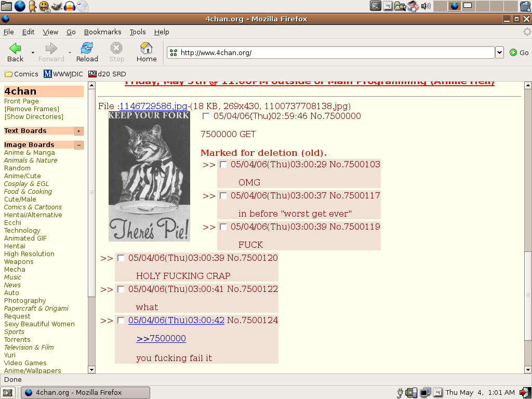Click the show desktop button in bottom panel

[7, 393]
